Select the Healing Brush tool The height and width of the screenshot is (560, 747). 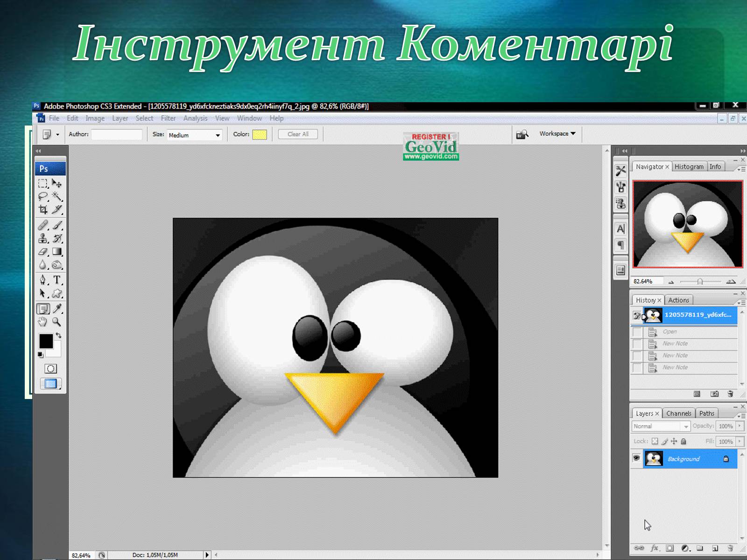tap(43, 225)
